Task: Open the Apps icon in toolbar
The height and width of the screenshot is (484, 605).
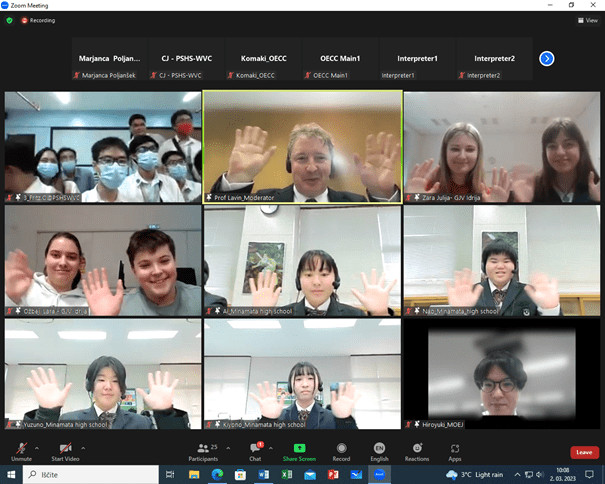Action: [455, 448]
